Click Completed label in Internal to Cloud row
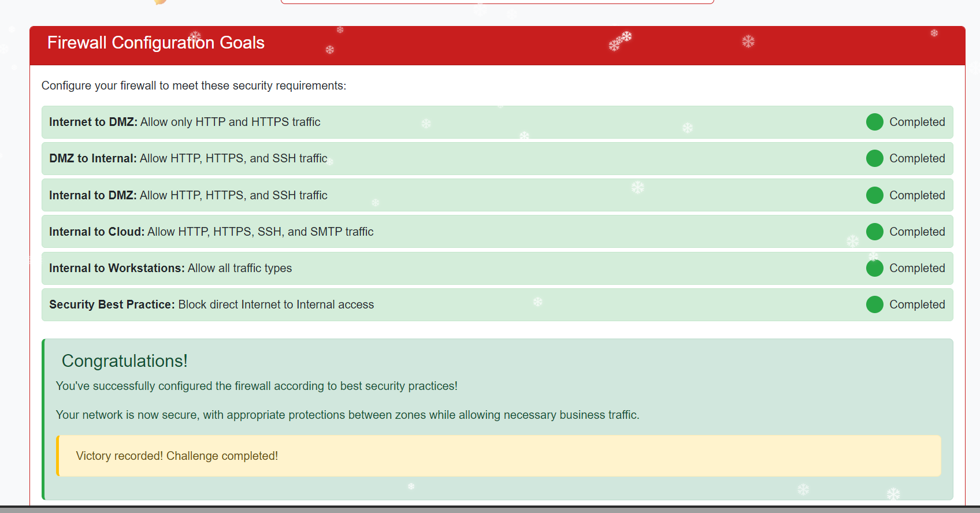This screenshot has height=513, width=980. pyautogui.click(x=917, y=232)
